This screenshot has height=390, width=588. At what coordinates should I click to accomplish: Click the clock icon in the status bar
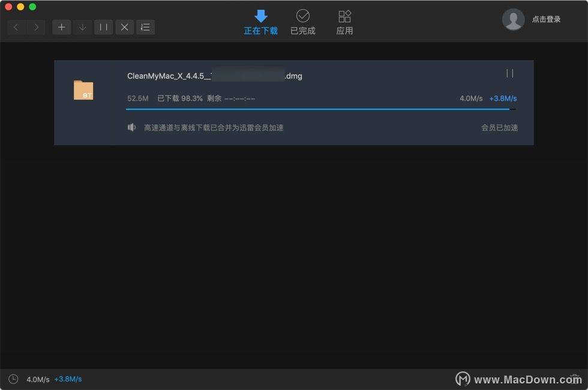point(13,379)
